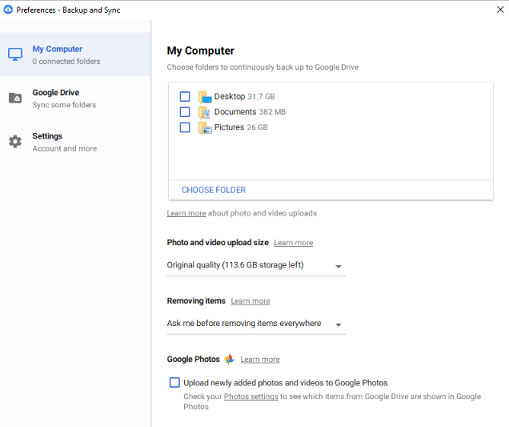Click the Google Drive folder icon in sidebar
The width and height of the screenshot is (509, 427).
click(x=15, y=98)
